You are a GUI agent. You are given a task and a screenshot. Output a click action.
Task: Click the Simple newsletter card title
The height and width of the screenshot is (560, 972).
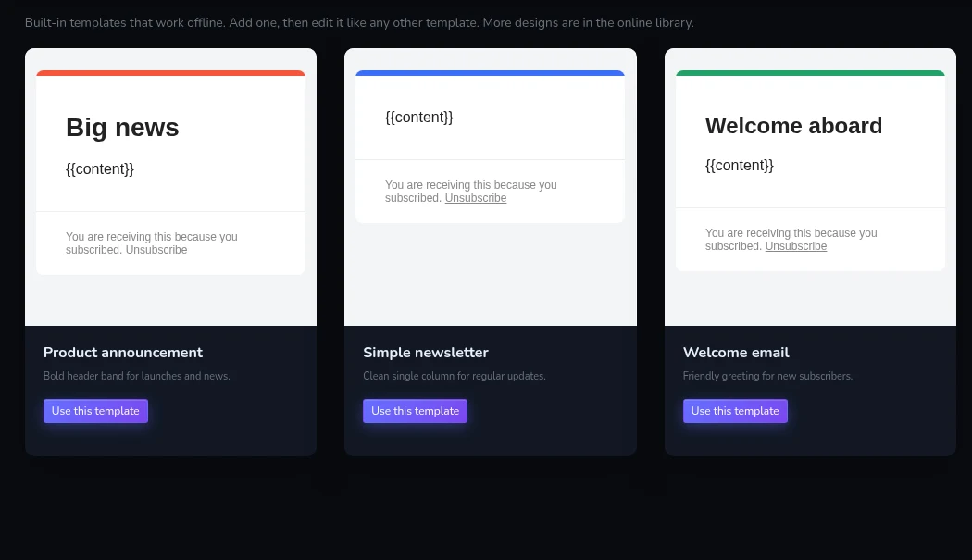[426, 353]
